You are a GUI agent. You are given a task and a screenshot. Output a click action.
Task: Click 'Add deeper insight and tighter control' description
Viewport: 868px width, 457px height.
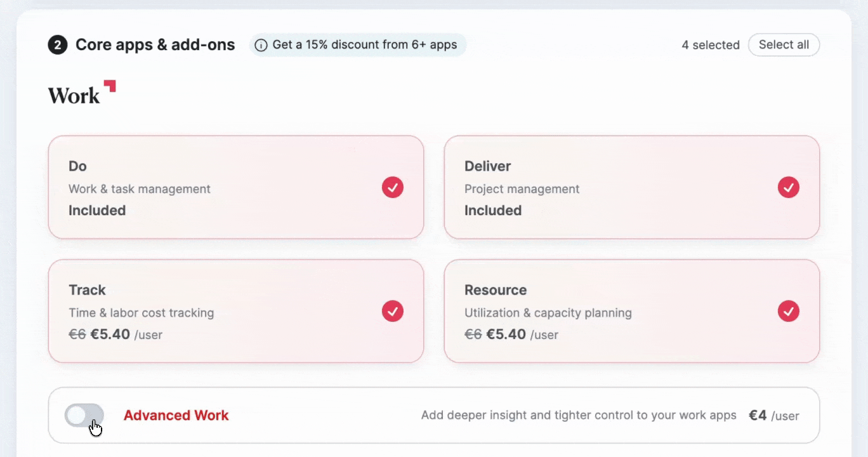point(579,416)
